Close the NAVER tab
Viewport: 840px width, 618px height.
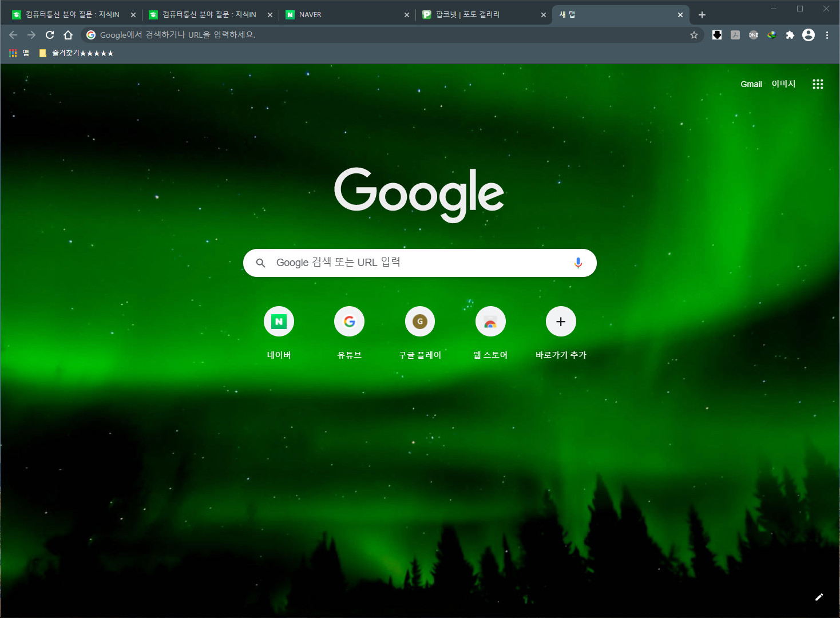point(407,15)
